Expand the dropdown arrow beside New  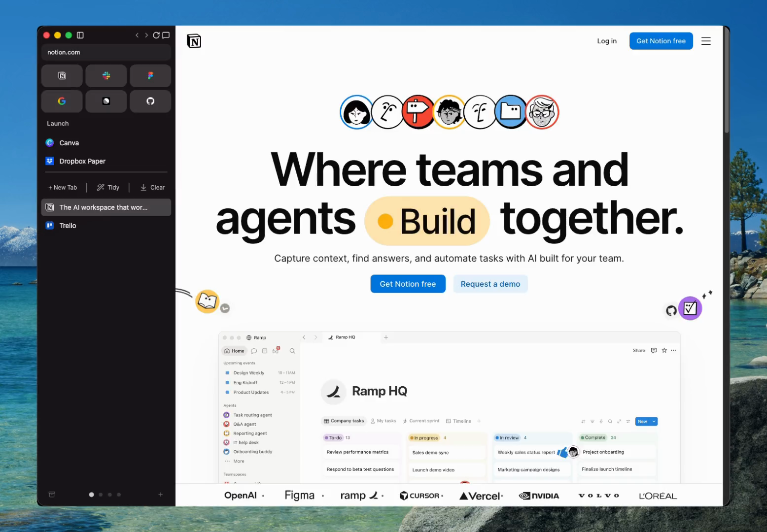click(x=654, y=422)
